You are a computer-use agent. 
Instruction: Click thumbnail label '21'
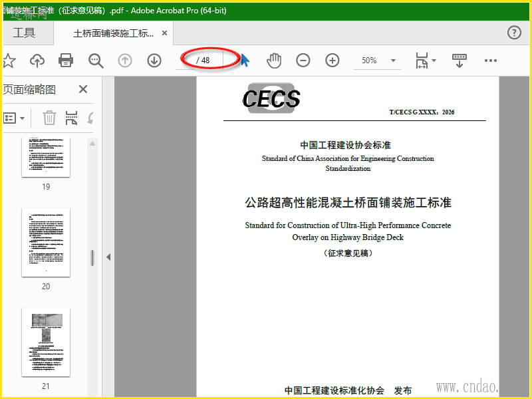pos(46,386)
